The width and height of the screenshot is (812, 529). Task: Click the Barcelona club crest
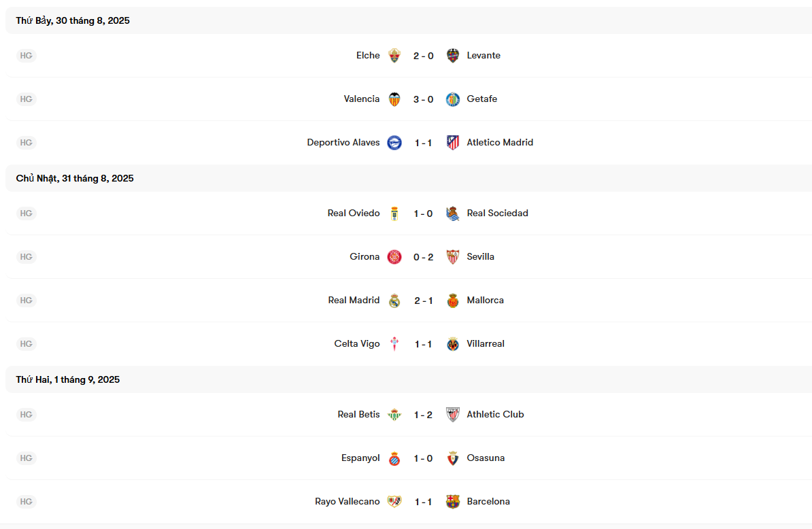point(453,502)
